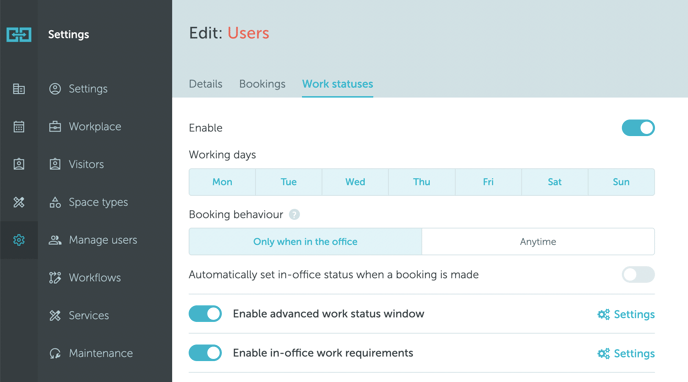Open the calendar icon in left rail
Viewport: 688px width, 382px height.
[19, 127]
